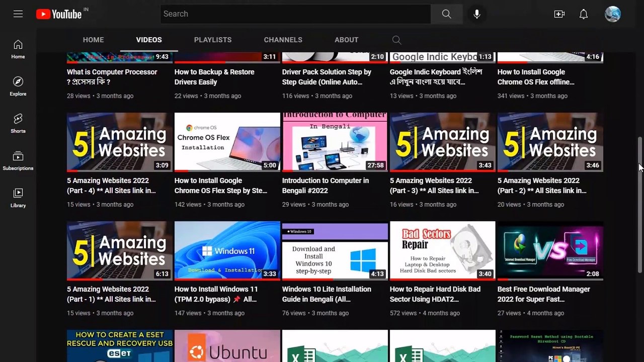The image size is (644, 362).
Task: Open the 3:09 Amazing Websites thumbnail
Action: pyautogui.click(x=120, y=142)
